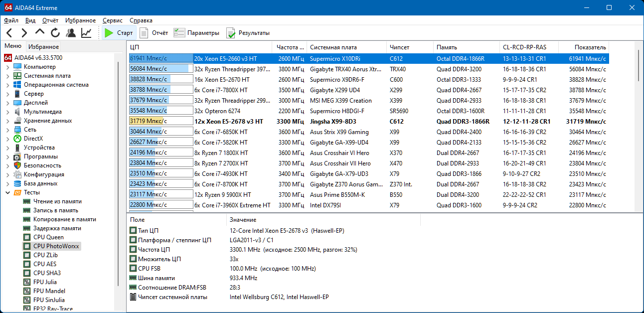This screenshot has height=313, width=644.
Task: Open the Файл menu
Action: [11, 20]
